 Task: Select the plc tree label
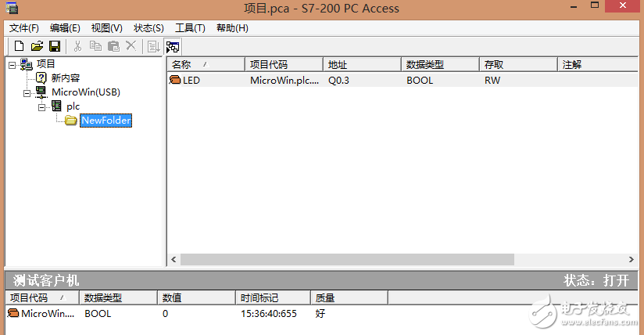point(73,106)
